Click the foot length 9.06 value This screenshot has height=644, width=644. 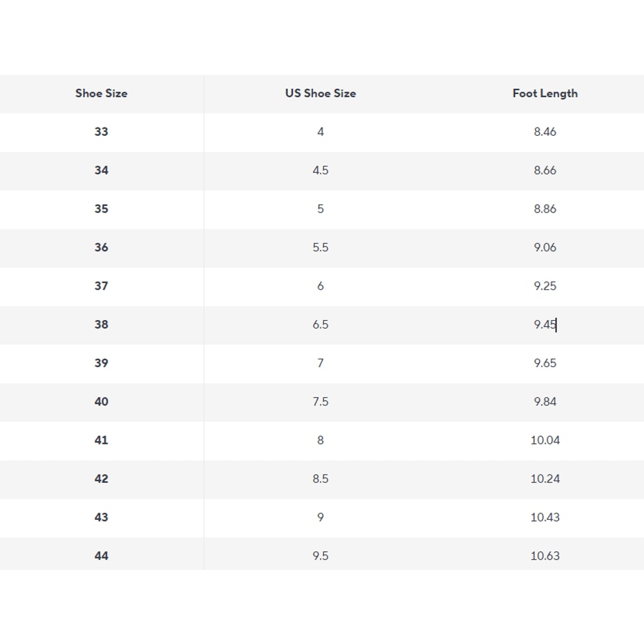(x=545, y=248)
